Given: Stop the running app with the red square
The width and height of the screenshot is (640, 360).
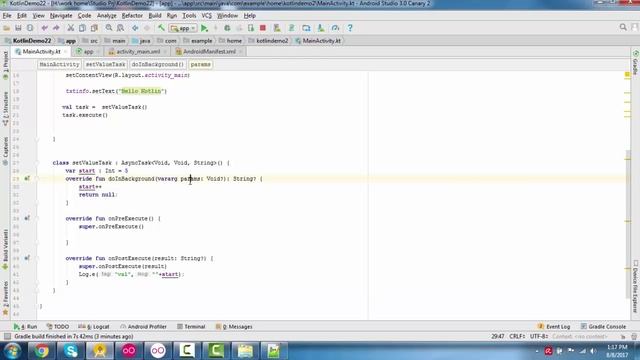Looking at the screenshot, I should (263, 28).
